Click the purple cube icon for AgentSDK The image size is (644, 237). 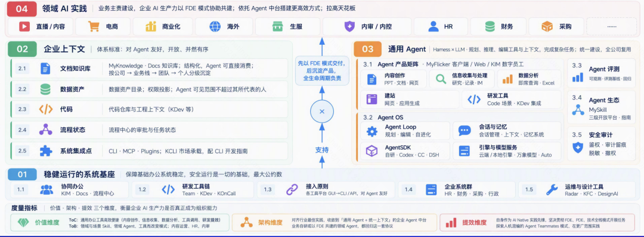pos(371,151)
